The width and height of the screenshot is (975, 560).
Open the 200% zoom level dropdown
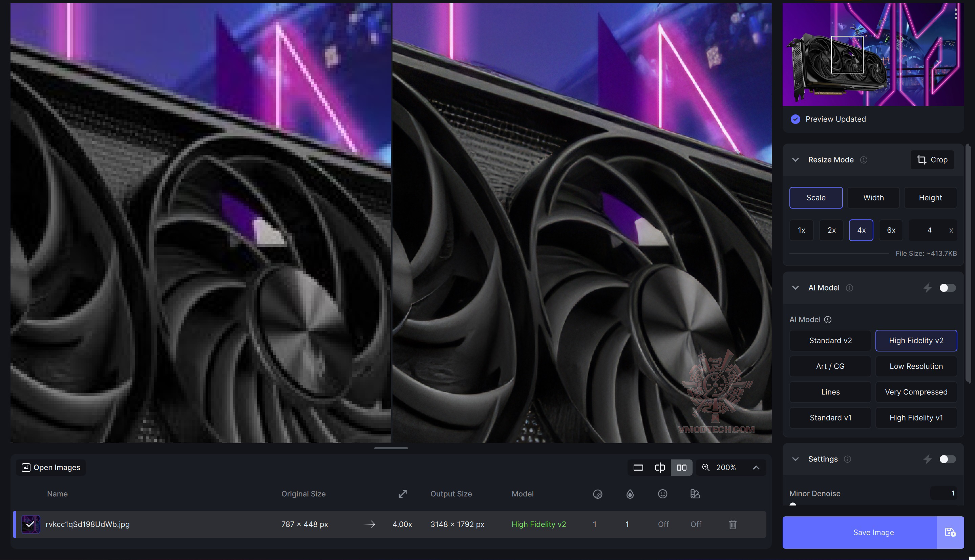click(756, 467)
